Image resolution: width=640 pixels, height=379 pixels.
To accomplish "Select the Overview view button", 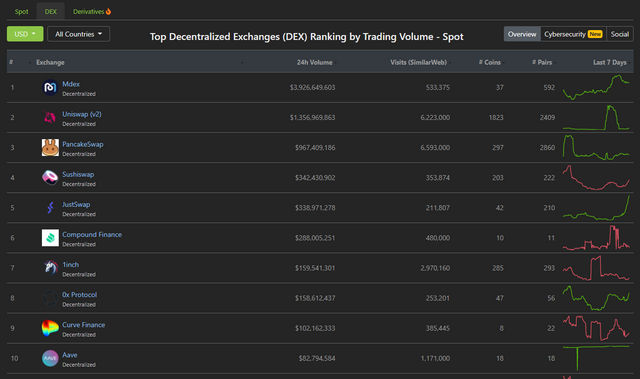I will point(522,34).
